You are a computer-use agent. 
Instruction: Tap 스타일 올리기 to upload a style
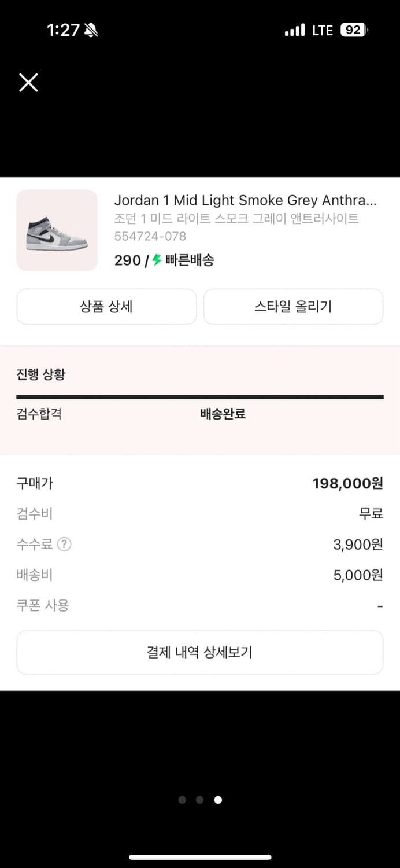pyautogui.click(x=293, y=307)
